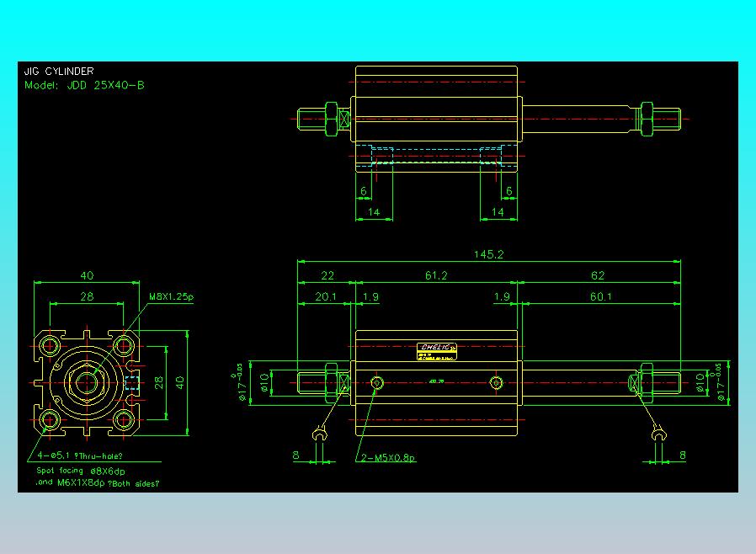Screen dimensions: 756x554
Task: Select the 4-ø5.1 Thru-hole note
Action: 79,455
